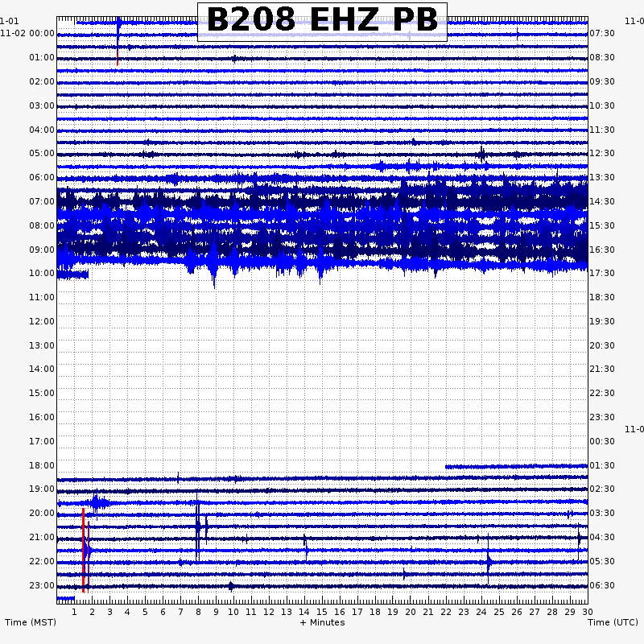Select minute 20 on the bottom axis

[x=411, y=612]
